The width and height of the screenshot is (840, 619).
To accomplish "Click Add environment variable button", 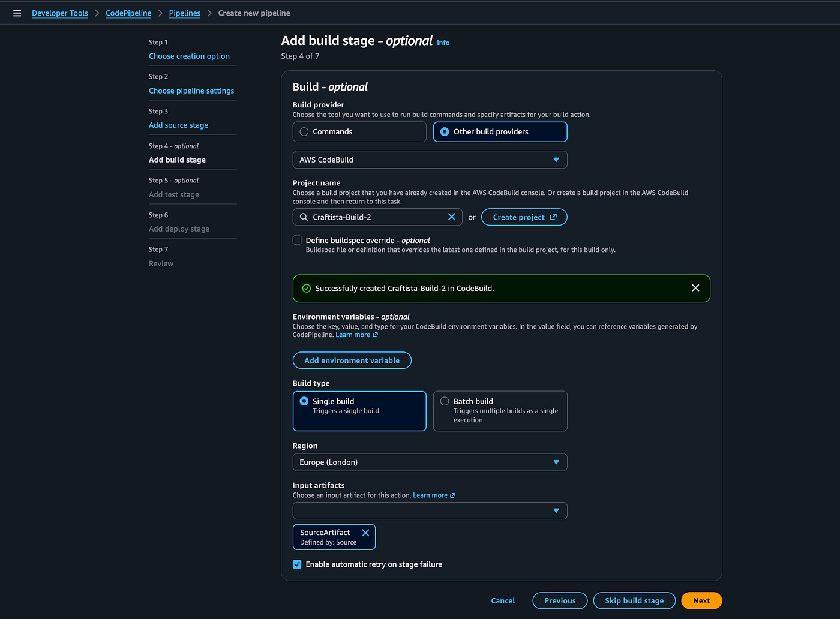I will 352,360.
